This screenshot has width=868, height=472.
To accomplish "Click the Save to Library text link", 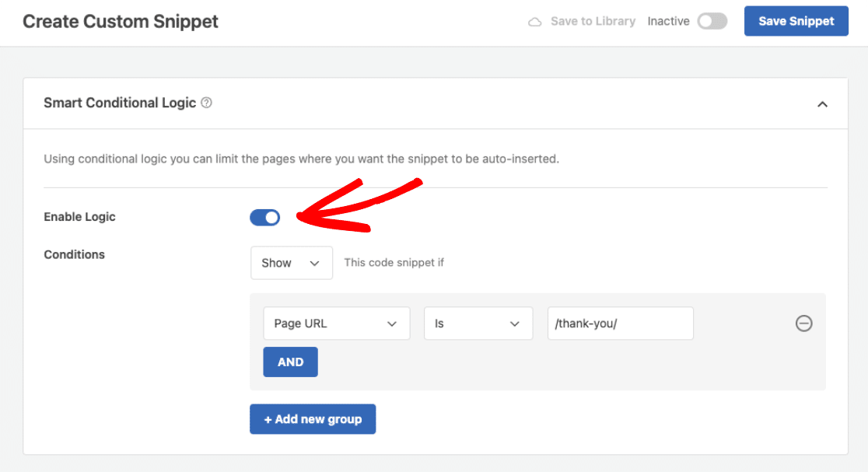I will 593,21.
